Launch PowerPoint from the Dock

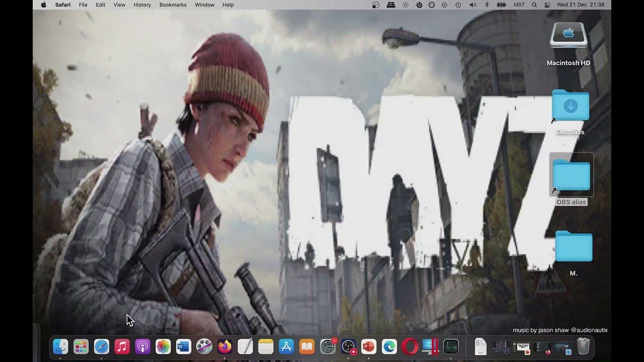[x=369, y=346]
